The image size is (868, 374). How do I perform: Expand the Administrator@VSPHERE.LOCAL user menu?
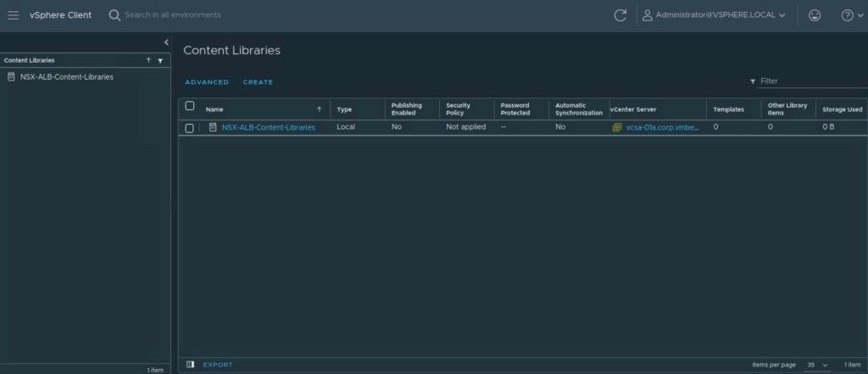713,15
